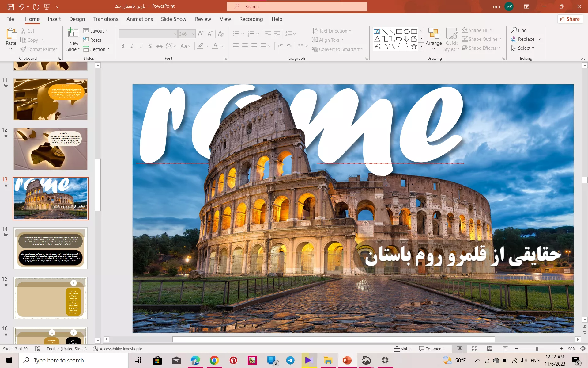This screenshot has height=368, width=588.
Task: Increase list indent level icon
Action: [x=277, y=34]
